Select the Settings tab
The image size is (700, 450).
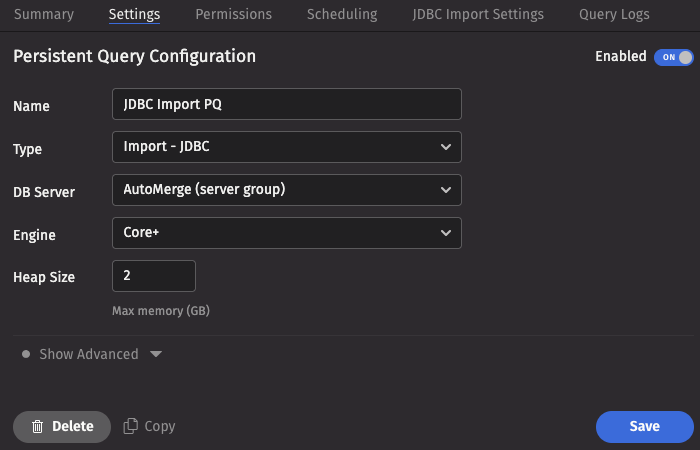click(134, 14)
